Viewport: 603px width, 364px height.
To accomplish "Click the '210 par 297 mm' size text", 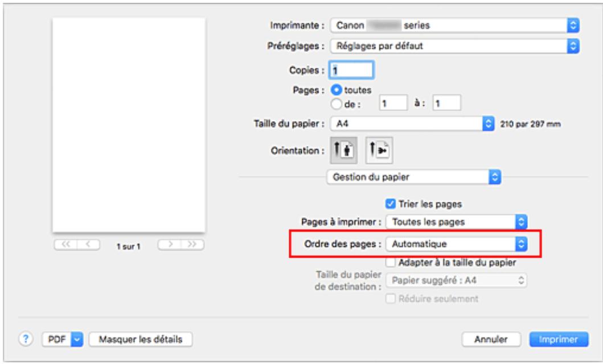I will 530,124.
